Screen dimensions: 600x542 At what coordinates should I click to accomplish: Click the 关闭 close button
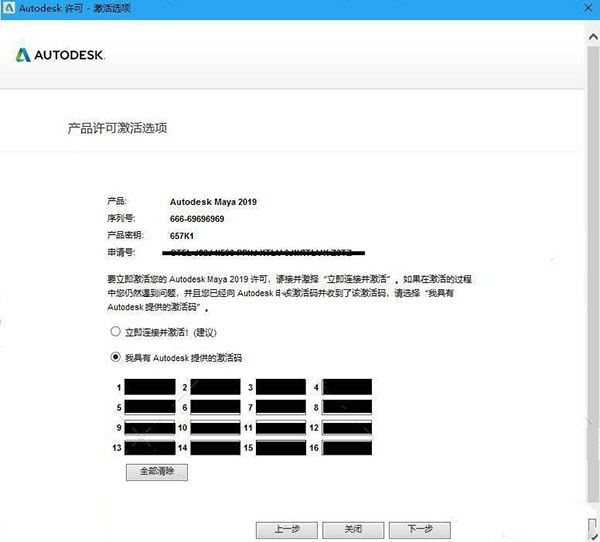[353, 530]
